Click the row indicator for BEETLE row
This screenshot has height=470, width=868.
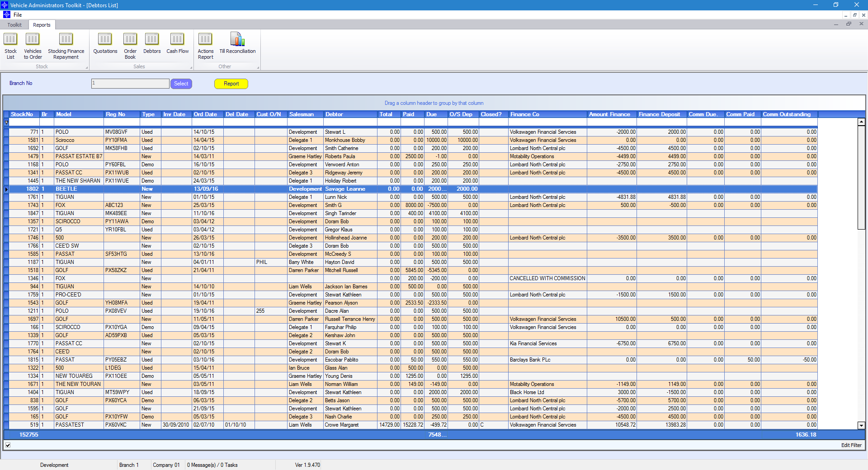pyautogui.click(x=6, y=189)
